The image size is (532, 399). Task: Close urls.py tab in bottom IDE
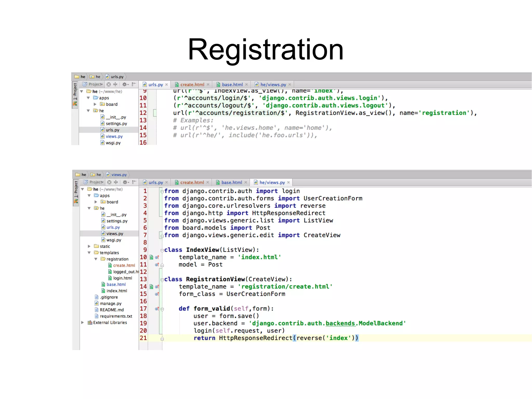167,182
